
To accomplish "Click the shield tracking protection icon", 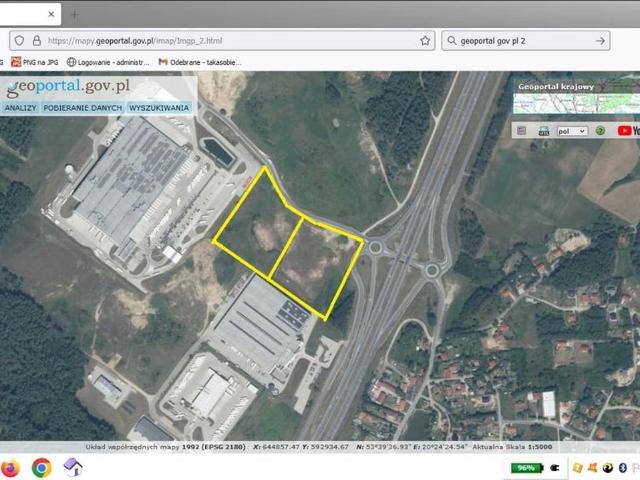I will pyautogui.click(x=18, y=41).
